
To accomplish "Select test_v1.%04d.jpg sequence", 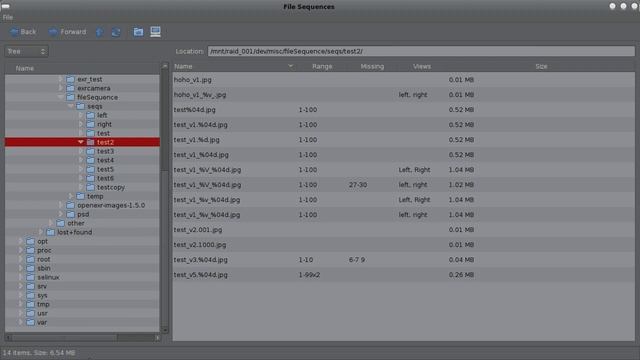I will (x=404, y=124).
